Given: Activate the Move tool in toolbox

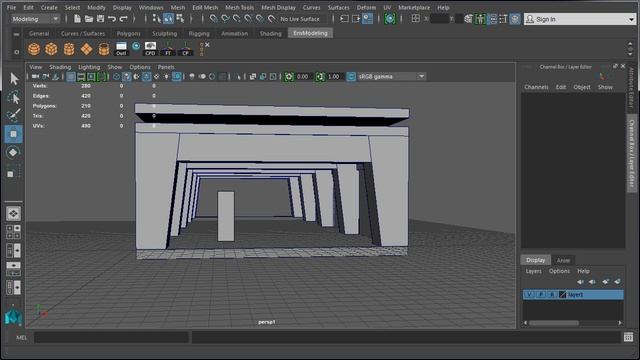Looking at the screenshot, I should click(13, 134).
